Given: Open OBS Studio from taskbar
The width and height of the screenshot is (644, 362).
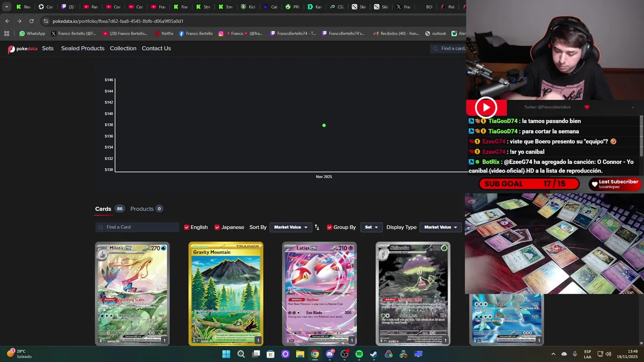Looking at the screenshot, I should tap(345, 354).
